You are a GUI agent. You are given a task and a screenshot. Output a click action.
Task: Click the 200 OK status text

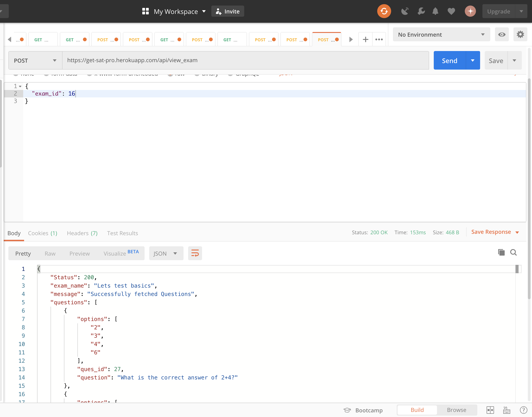tap(379, 232)
